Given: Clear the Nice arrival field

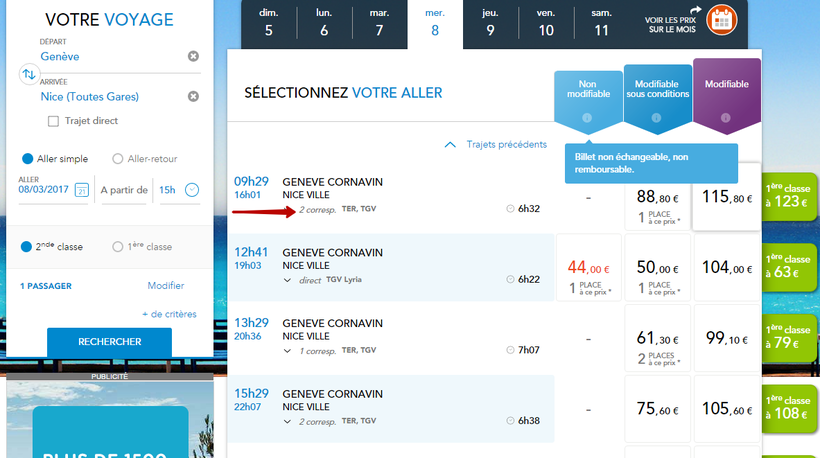Looking at the screenshot, I should (x=194, y=96).
